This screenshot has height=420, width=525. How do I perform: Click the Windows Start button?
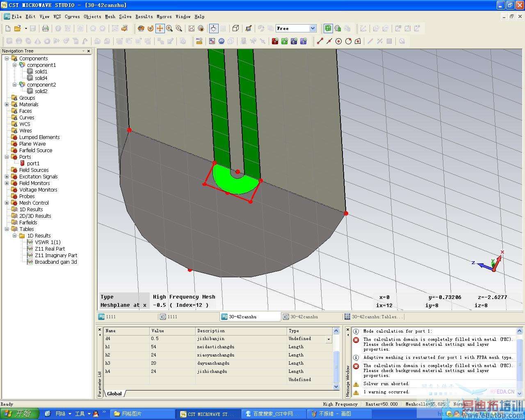tap(19, 413)
